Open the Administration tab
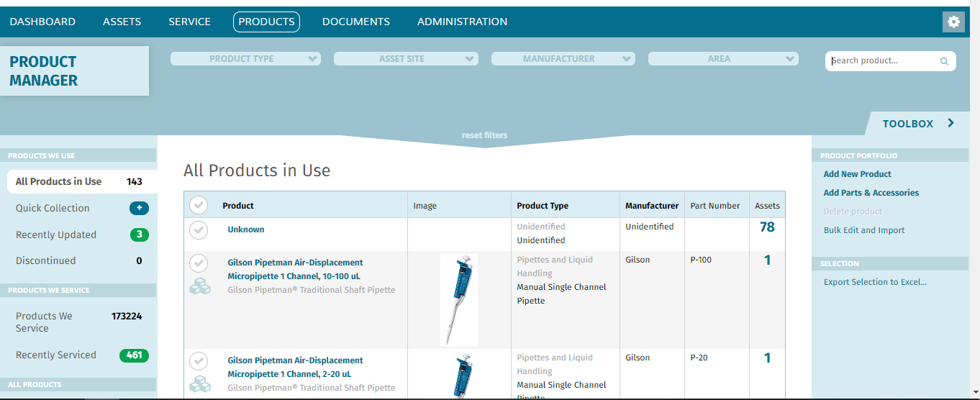This screenshot has height=400, width=980. pos(462,22)
